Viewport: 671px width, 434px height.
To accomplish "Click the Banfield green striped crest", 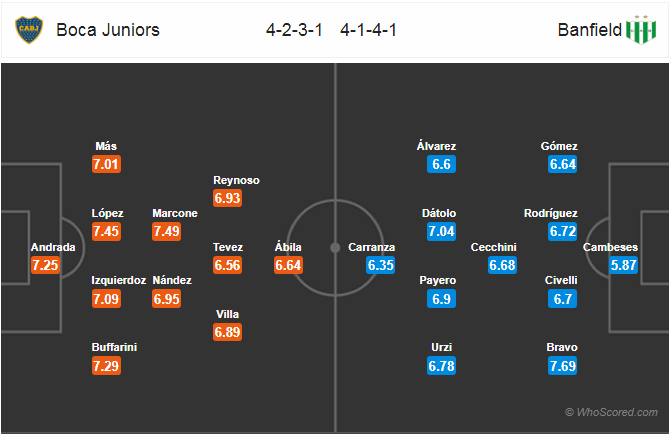I will point(641,30).
